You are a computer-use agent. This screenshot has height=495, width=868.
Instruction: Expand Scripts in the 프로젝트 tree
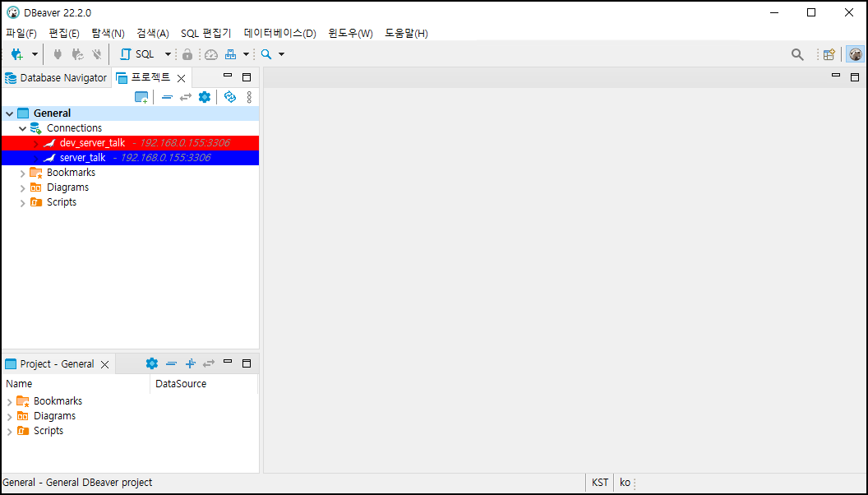click(23, 203)
